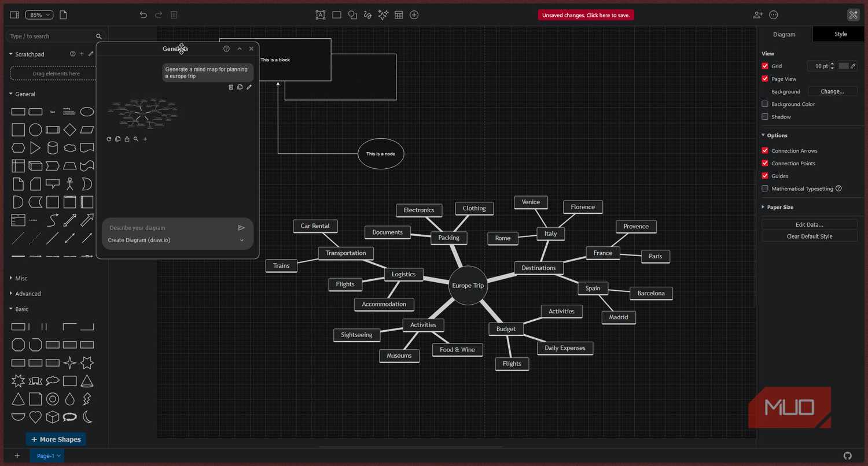Screen dimensions: 868x466
Task: Select the diamond shape in General
Action: click(x=69, y=130)
